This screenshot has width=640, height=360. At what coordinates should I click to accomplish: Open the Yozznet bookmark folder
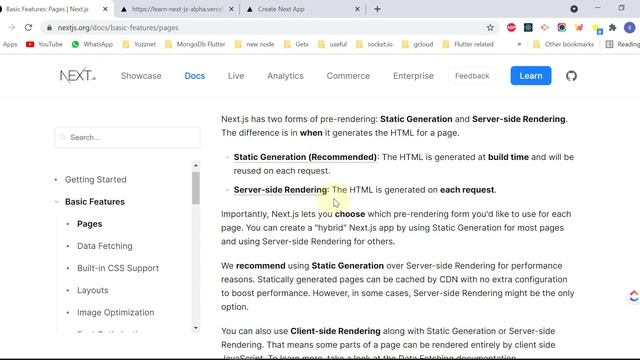(140, 44)
